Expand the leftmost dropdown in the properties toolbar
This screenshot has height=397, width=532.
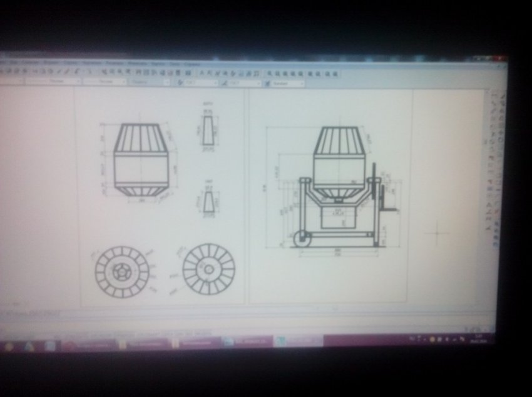(x=53, y=81)
